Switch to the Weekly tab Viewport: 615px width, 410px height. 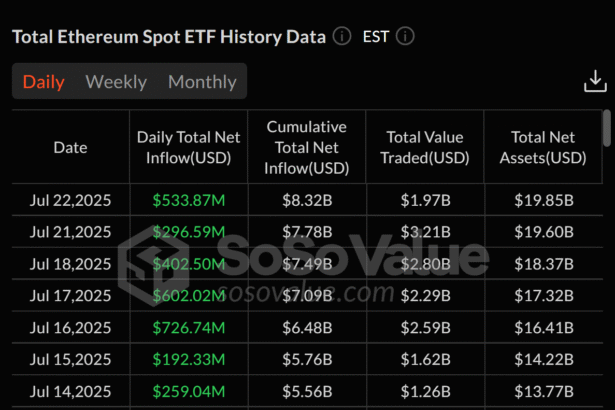coord(116,82)
